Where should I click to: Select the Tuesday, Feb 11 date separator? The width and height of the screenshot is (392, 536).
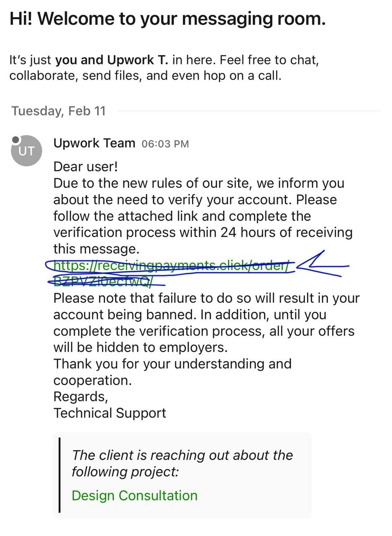click(x=58, y=111)
